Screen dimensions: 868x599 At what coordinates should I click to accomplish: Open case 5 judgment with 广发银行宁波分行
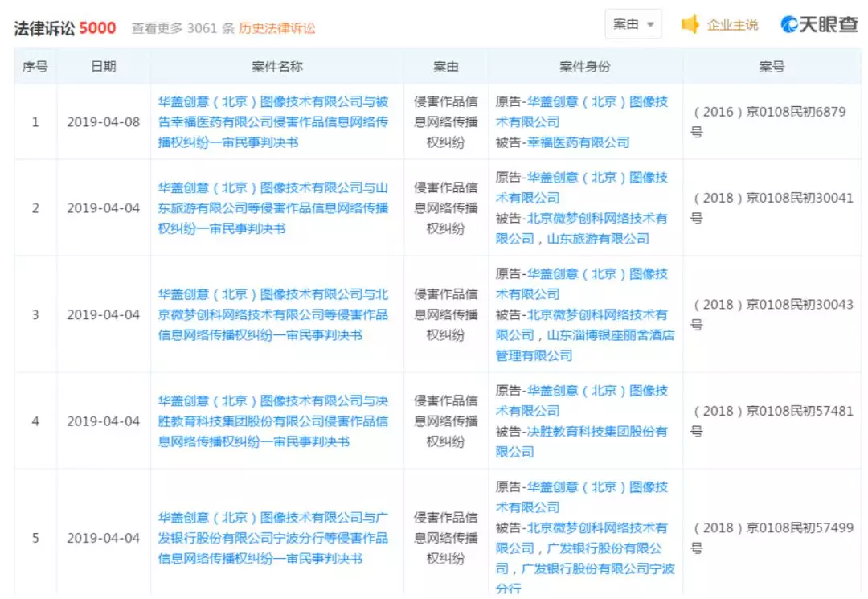(x=272, y=538)
